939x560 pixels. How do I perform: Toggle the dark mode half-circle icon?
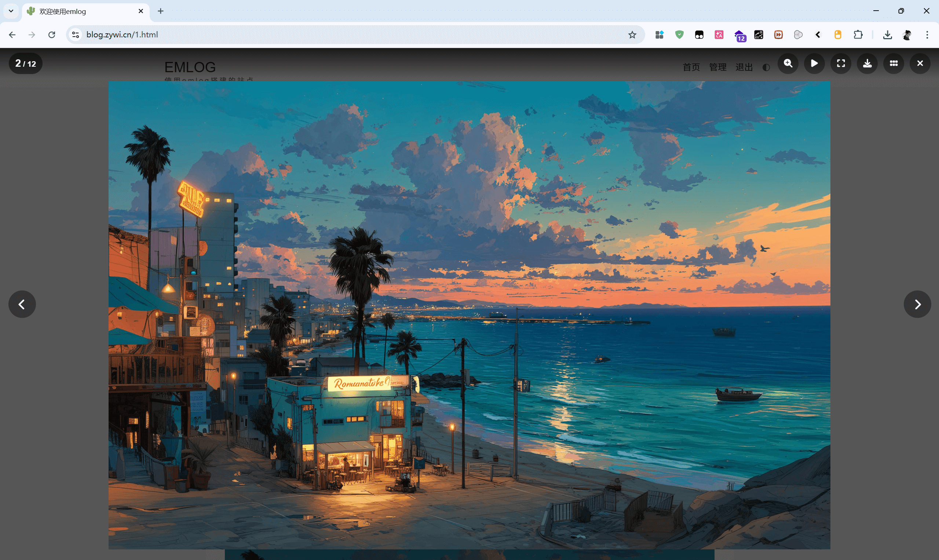click(766, 67)
